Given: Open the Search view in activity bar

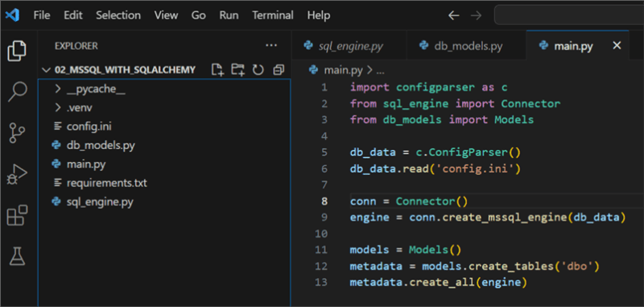Looking at the screenshot, I should (17, 92).
